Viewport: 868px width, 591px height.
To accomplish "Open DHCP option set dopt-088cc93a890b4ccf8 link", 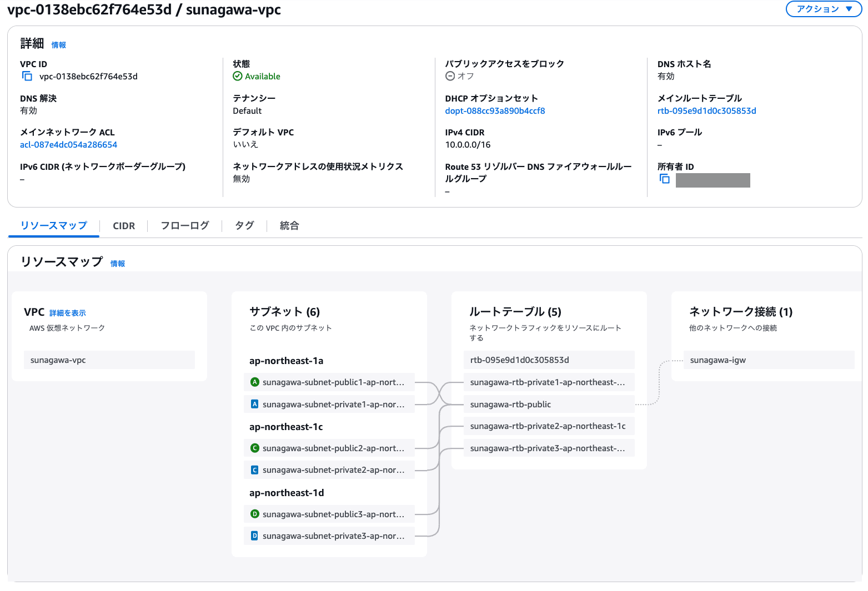I will point(495,110).
